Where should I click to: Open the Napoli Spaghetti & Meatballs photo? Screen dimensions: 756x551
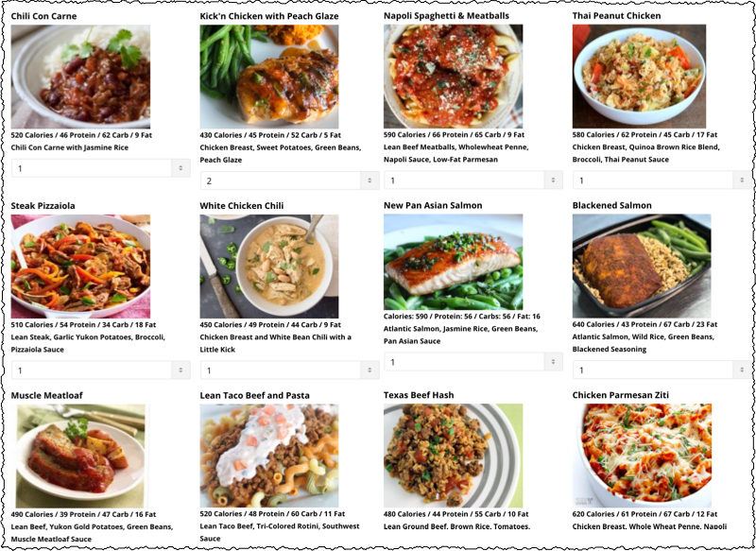pos(454,77)
